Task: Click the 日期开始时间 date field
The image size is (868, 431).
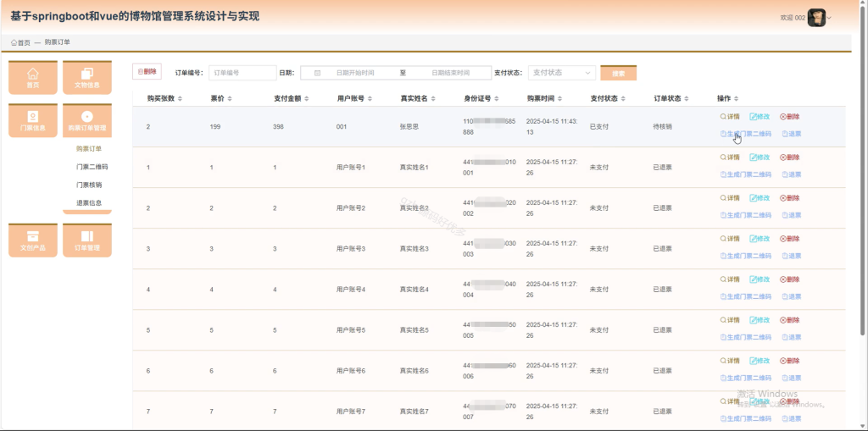Action: 355,73
